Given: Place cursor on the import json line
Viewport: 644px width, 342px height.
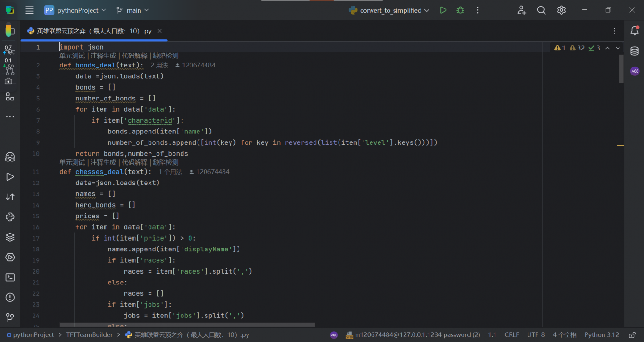Looking at the screenshot, I should coord(81,47).
